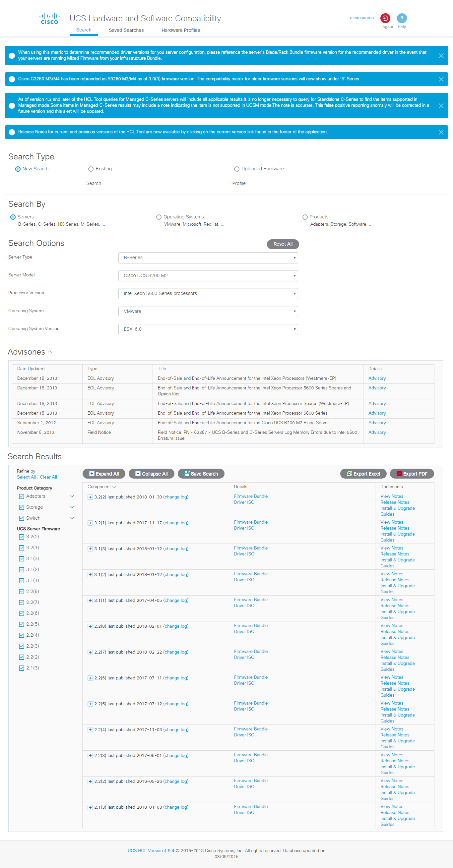Expand the 2.2(2) firmware row plus icon
Screen dimensions: 453x868
(x=90, y=781)
